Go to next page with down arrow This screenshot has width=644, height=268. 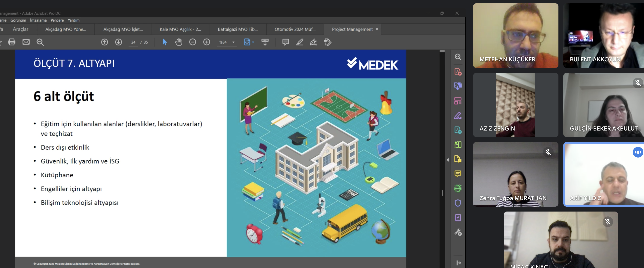coord(118,42)
